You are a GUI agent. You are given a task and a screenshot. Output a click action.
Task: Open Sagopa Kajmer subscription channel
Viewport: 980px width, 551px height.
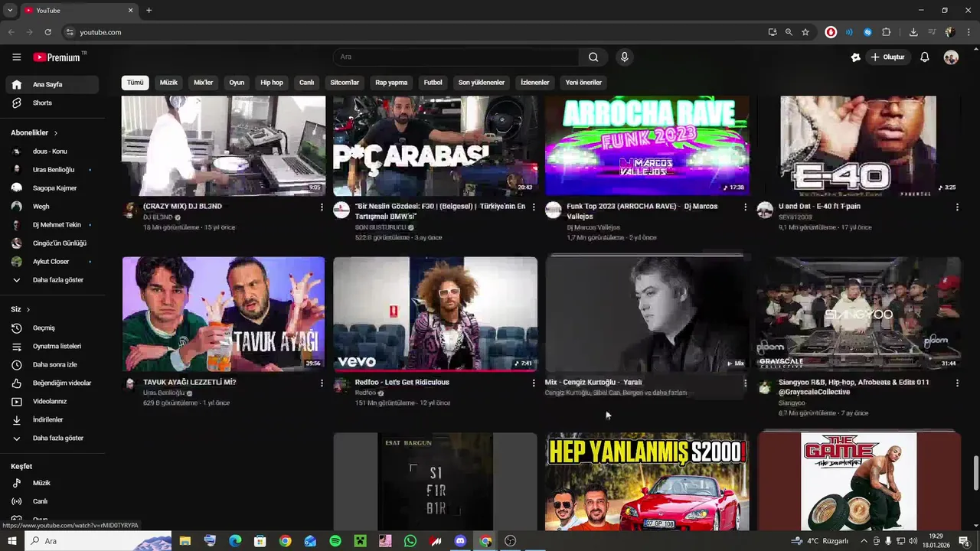(52, 188)
